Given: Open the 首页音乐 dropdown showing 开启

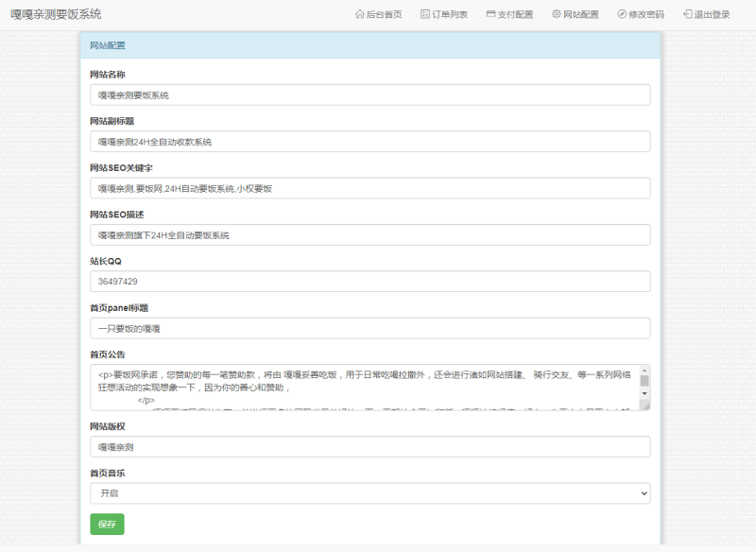Looking at the screenshot, I should coord(370,493).
